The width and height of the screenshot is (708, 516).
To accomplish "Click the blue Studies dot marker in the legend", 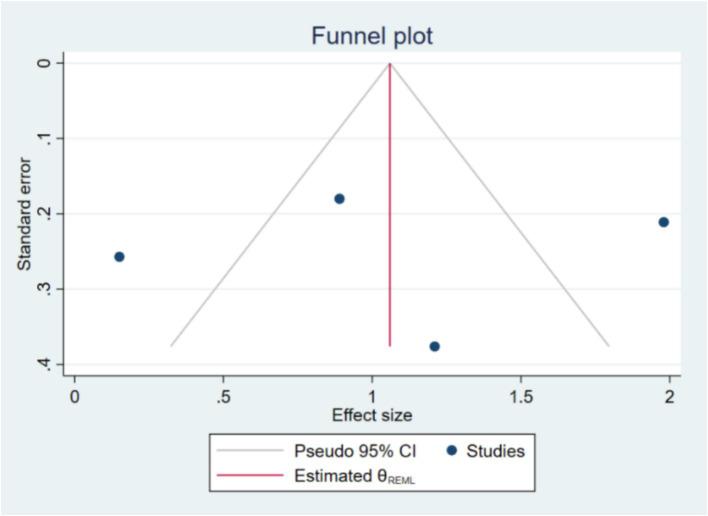I will click(x=454, y=451).
